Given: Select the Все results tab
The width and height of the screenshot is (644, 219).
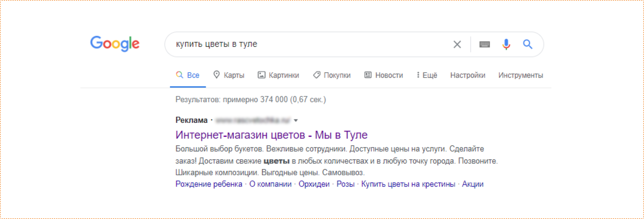Looking at the screenshot, I should click(x=188, y=75).
